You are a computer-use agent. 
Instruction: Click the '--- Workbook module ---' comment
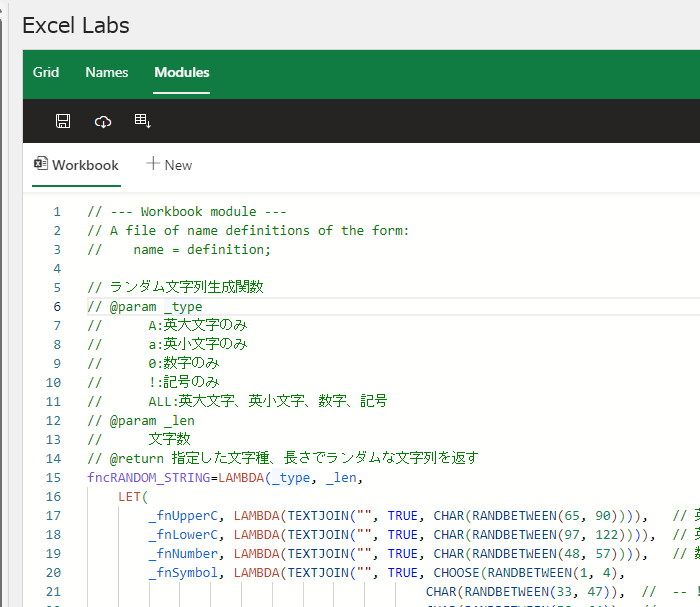point(199,212)
